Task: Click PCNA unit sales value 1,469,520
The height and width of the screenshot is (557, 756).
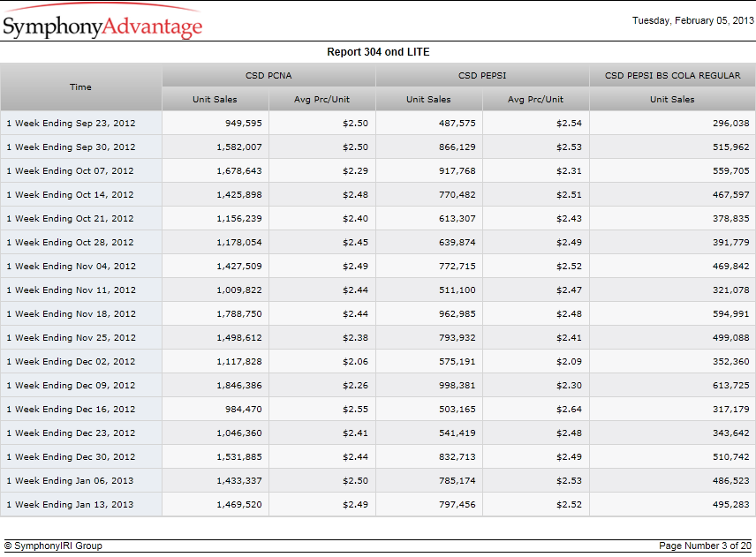Action: [239, 505]
